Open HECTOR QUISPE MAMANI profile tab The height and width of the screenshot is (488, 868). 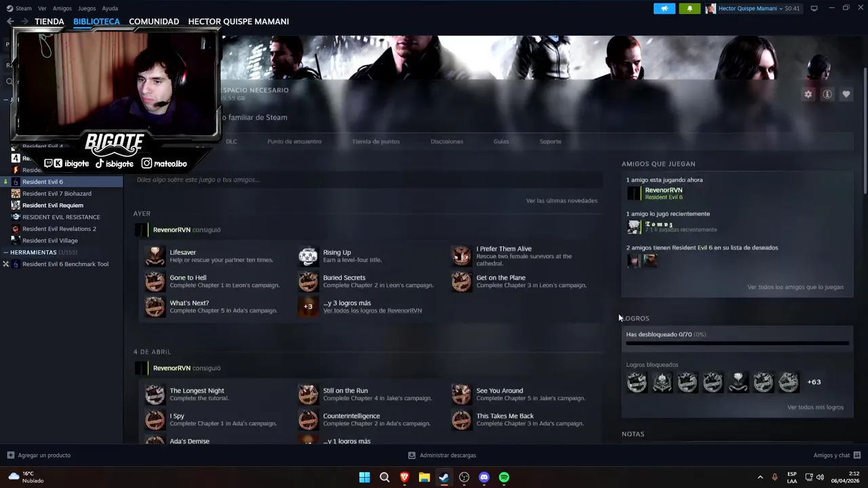point(238,22)
